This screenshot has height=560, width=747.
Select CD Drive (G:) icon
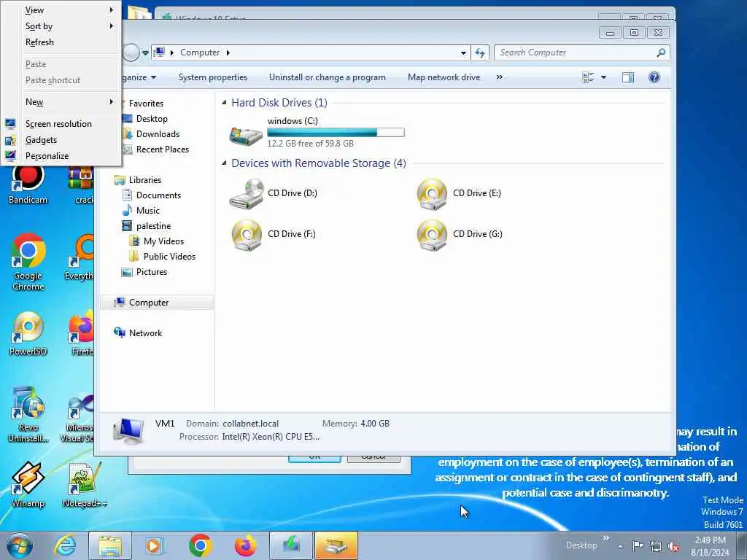point(432,234)
